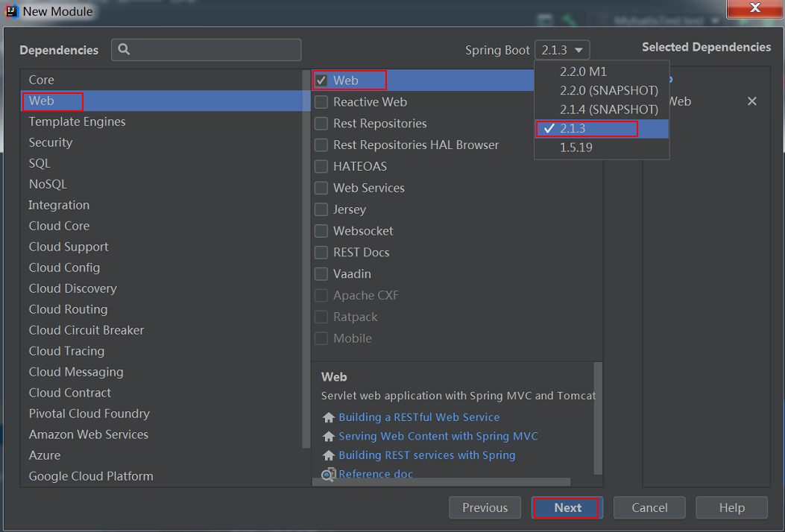Screen dimensions: 785x532
Task: Select the Integration category
Action: coord(163,205)
